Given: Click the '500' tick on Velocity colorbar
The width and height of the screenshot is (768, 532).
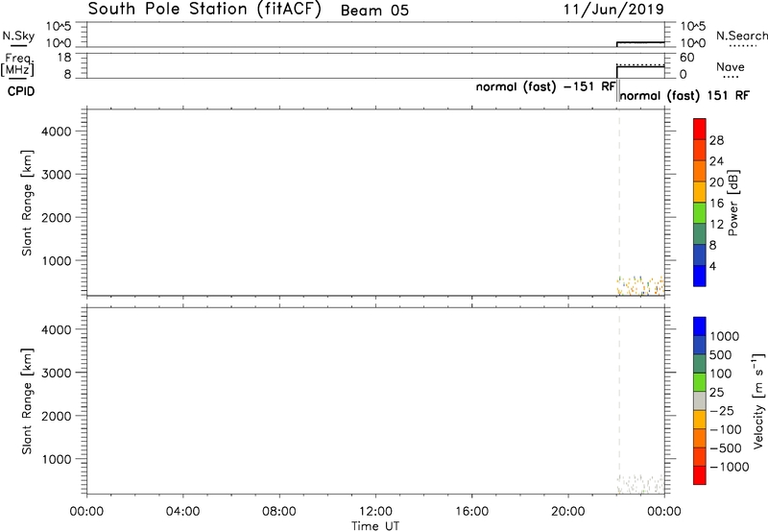Looking at the screenshot, I should (x=721, y=355).
